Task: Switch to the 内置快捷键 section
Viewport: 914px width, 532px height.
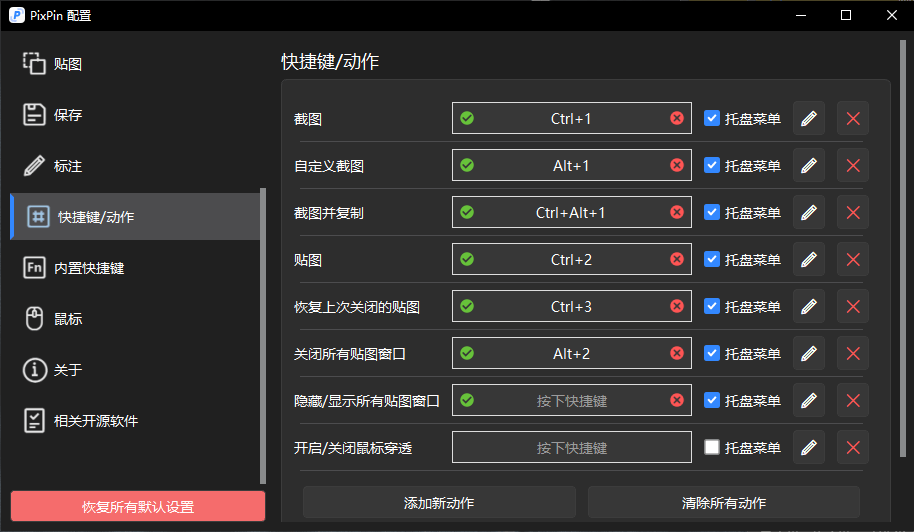Action: [x=88, y=268]
